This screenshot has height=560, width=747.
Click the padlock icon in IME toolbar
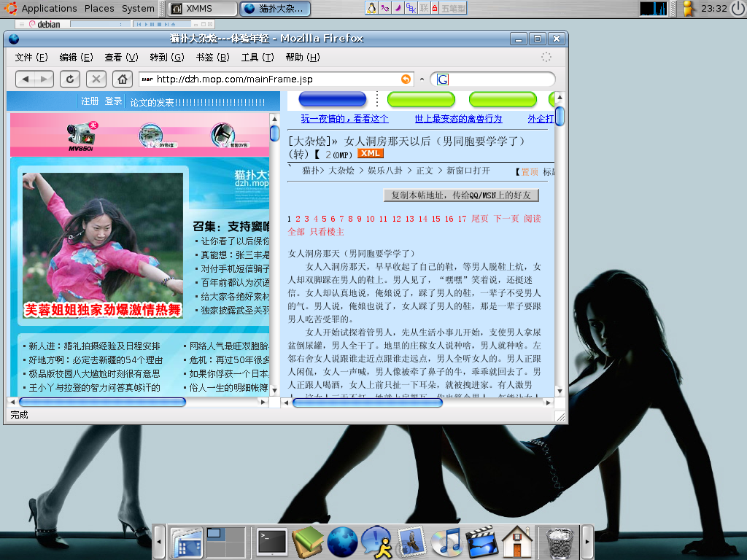[435, 8]
